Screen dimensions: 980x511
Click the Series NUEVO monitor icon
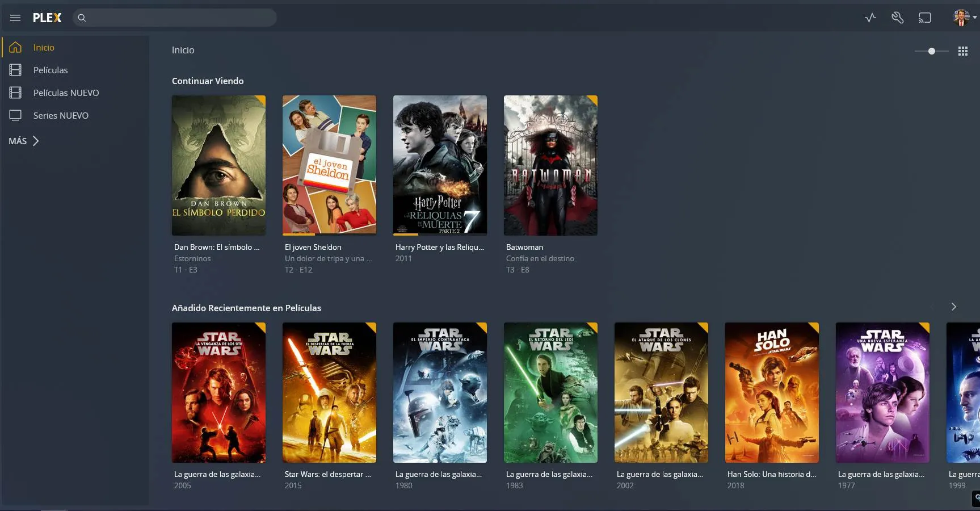[15, 115]
